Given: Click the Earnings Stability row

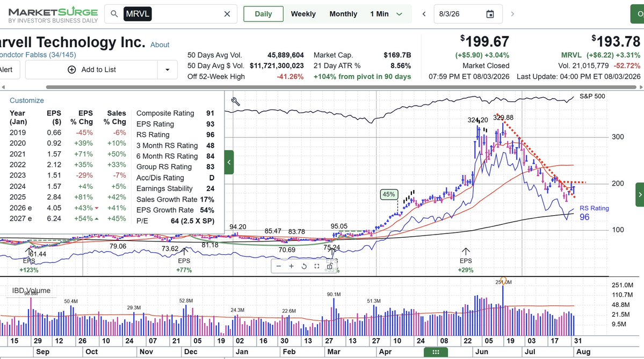Looking at the screenshot, I should pyautogui.click(x=176, y=189).
